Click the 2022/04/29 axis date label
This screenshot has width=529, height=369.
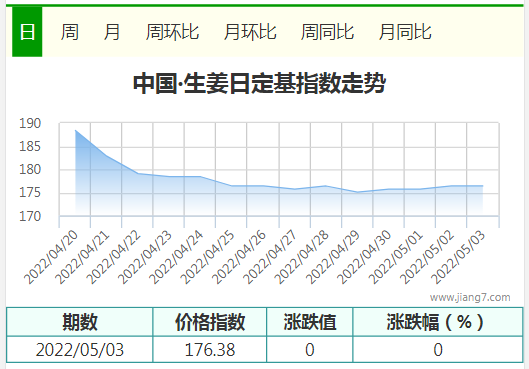(333, 257)
